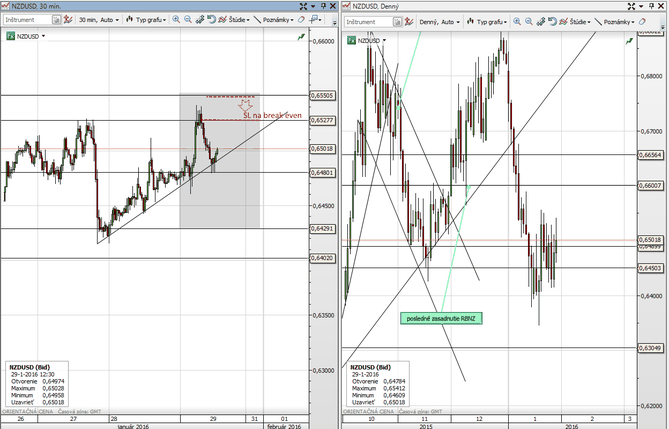
Task: Click the NZDUSD (Bid) info box in 30 min chart
Action: pos(37,385)
